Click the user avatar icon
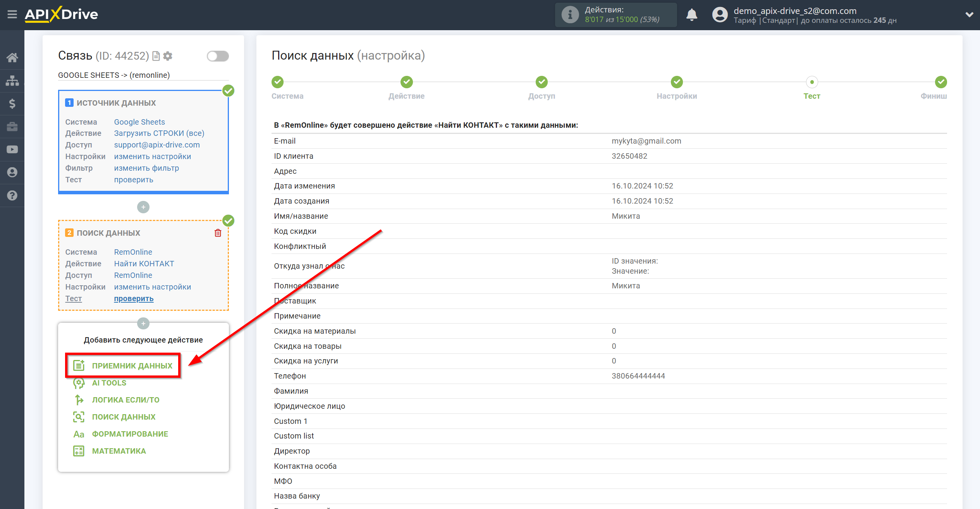 pyautogui.click(x=720, y=15)
